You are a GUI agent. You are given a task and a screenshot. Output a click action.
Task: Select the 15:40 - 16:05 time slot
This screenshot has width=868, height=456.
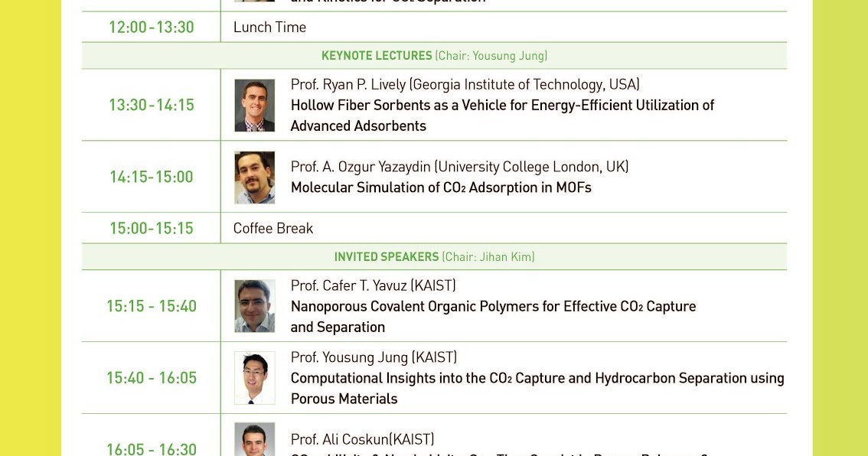(152, 377)
